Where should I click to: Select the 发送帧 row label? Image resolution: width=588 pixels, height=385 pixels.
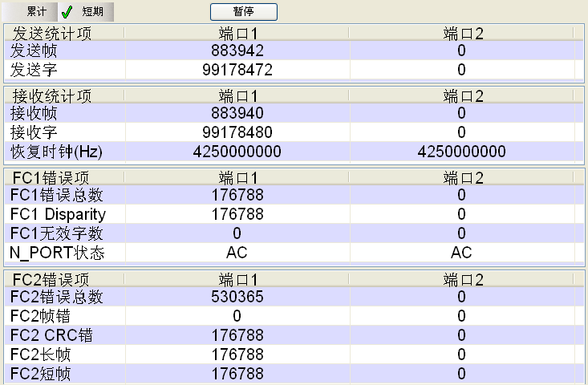click(34, 51)
